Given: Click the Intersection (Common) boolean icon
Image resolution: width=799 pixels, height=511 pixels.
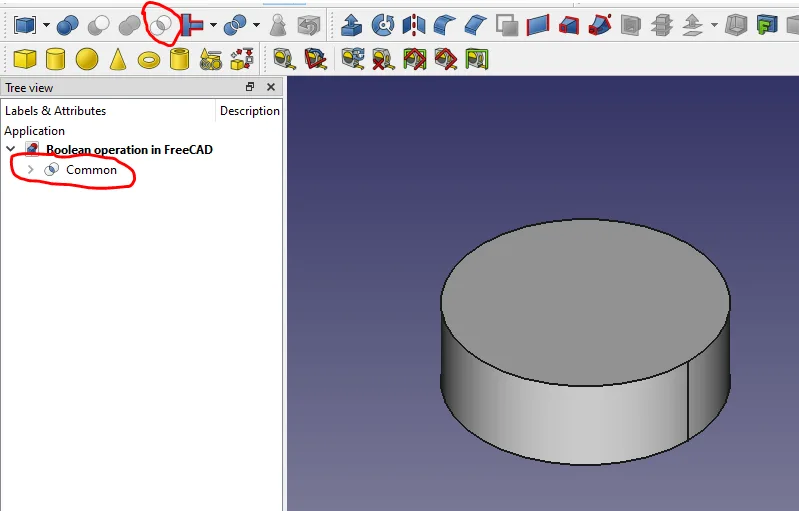Looking at the screenshot, I should [x=160, y=24].
